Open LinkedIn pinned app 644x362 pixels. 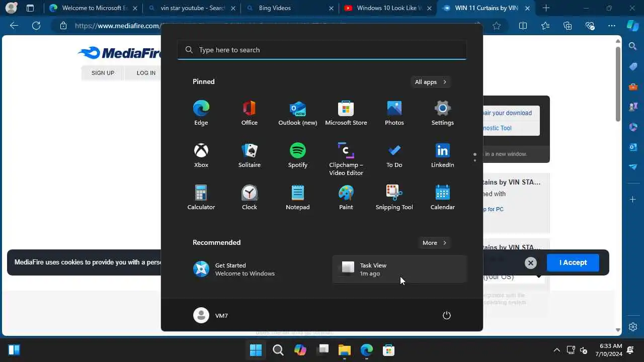[442, 155]
